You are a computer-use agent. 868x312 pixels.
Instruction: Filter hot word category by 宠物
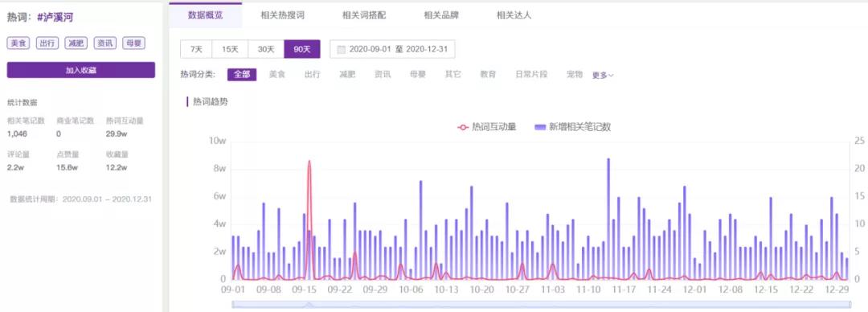tap(575, 74)
